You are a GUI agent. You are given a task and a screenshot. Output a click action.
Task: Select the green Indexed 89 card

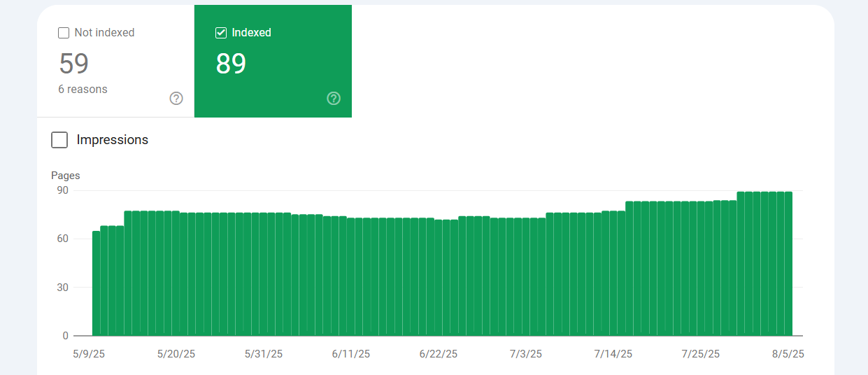[x=273, y=62]
